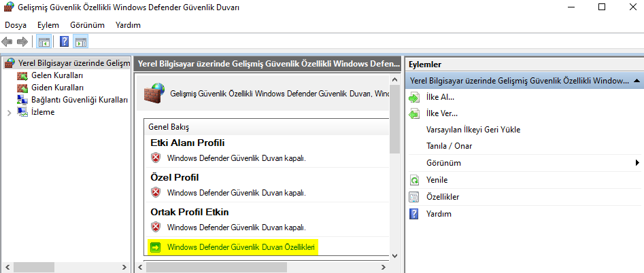This screenshot has width=644, height=273.
Task: Click the Giden Kuralları icon
Action: 22,88
